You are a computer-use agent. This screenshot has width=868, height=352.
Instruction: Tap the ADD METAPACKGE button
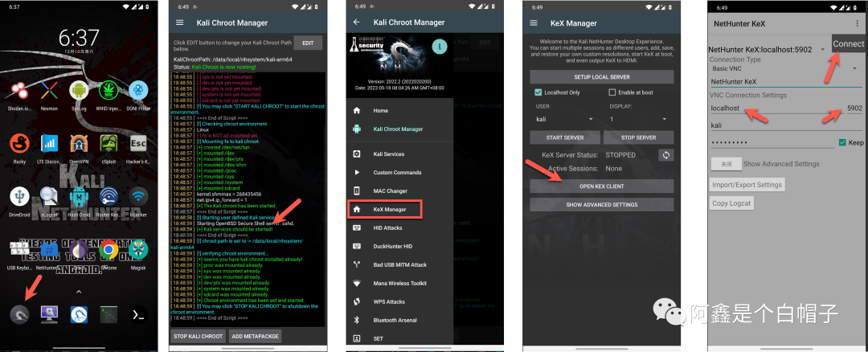coord(256,336)
